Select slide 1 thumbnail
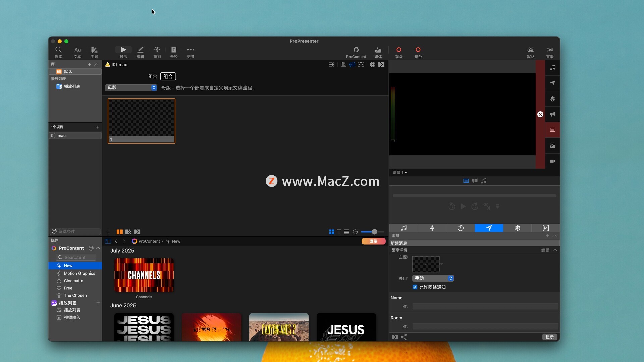Viewport: 644px width, 362px height. coord(142,121)
